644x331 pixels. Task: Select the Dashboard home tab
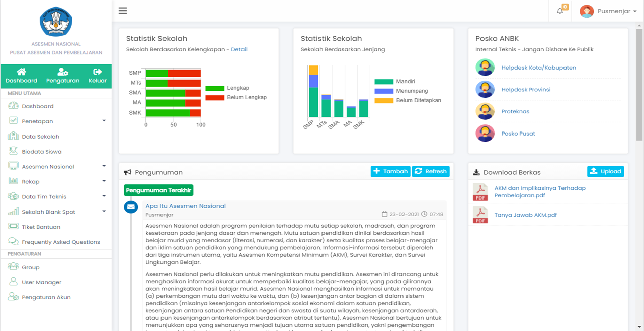pyautogui.click(x=21, y=76)
